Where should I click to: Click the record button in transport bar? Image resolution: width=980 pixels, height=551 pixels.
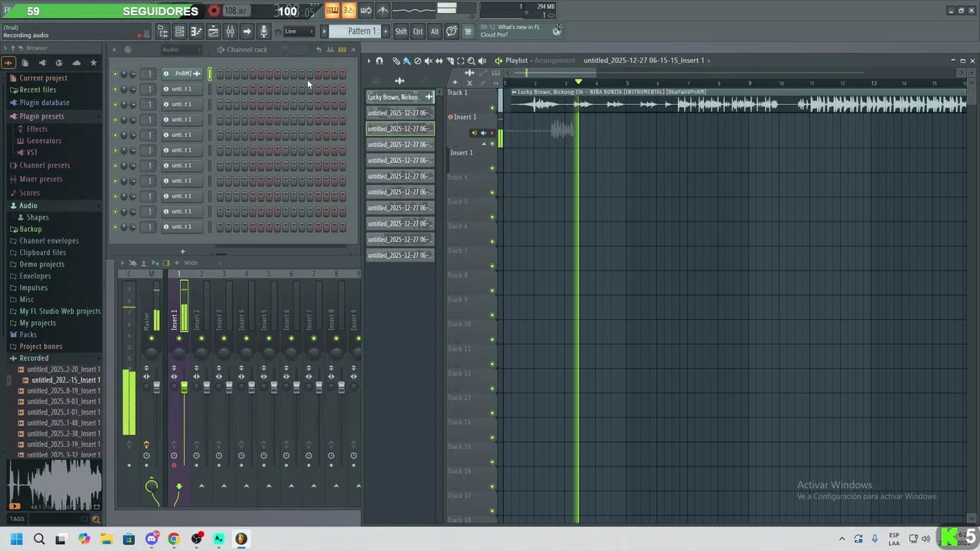tap(214, 11)
